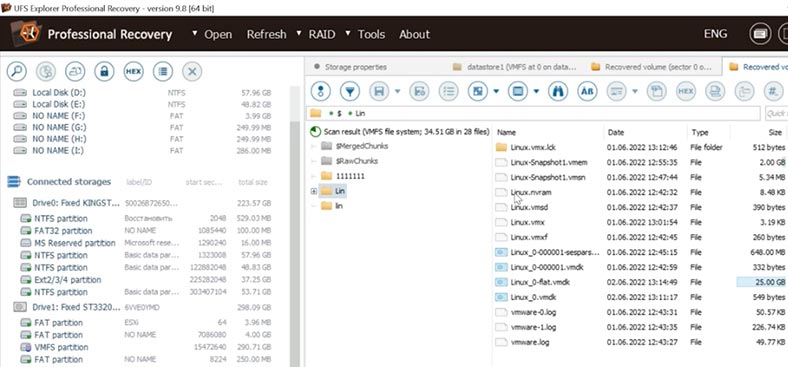This screenshot has width=788, height=367.
Task: Click the padlock decryption icon
Action: click(x=104, y=71)
